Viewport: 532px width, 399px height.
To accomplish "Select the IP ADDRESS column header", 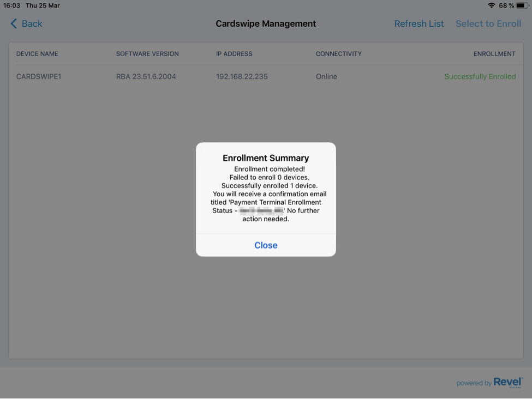I will coord(234,53).
